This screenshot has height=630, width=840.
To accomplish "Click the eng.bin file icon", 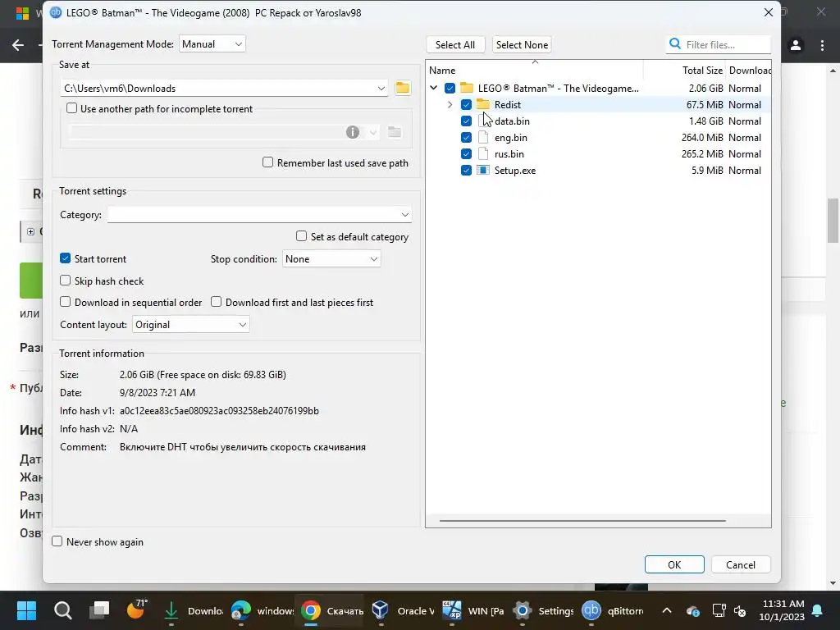I will (x=483, y=137).
